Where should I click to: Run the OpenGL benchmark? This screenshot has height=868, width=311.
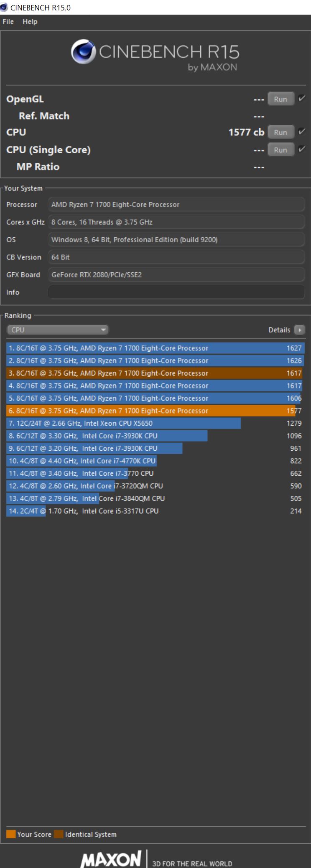[280, 99]
